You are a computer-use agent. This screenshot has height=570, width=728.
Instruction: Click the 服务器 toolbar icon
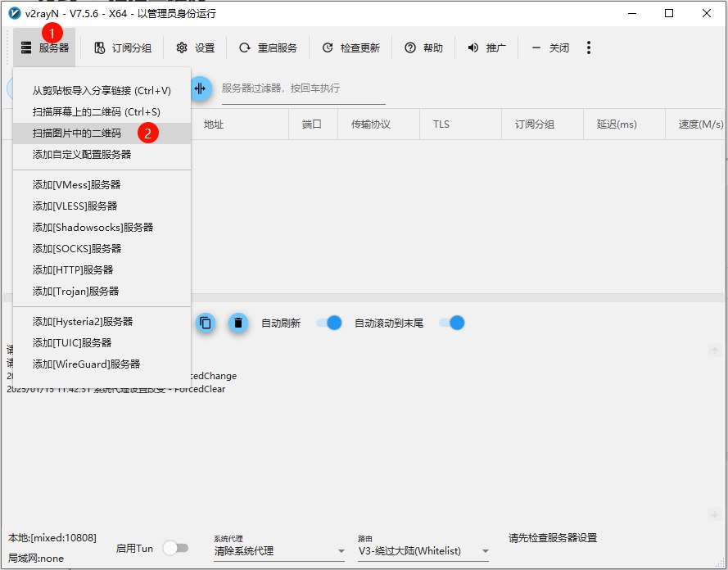tap(27, 48)
